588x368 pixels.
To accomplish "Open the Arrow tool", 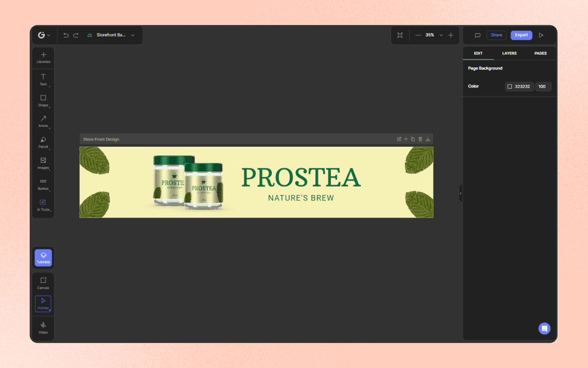I will point(43,121).
